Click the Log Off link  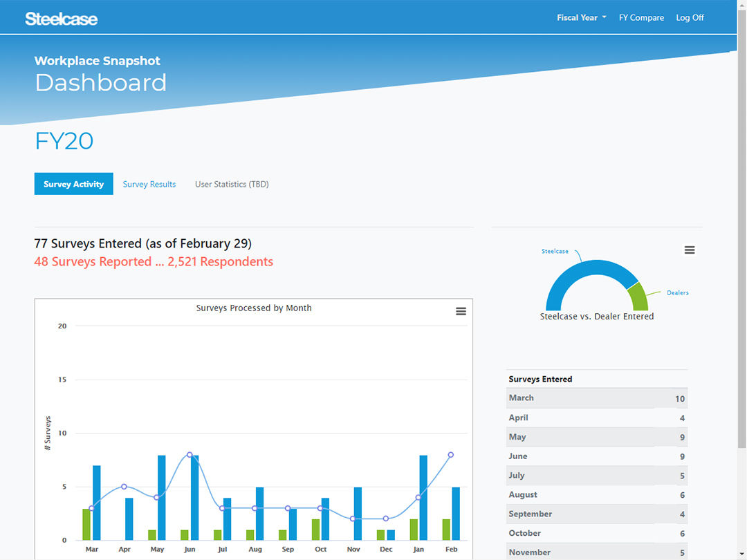click(690, 17)
